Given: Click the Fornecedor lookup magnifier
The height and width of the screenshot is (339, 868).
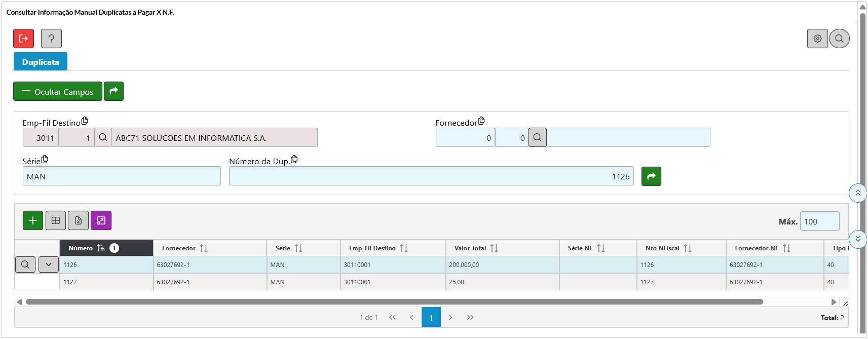Looking at the screenshot, I should coord(537,137).
